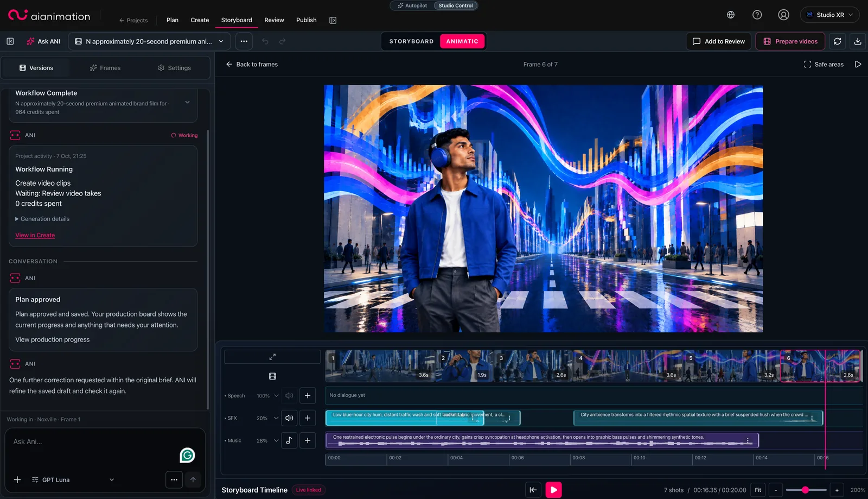The height and width of the screenshot is (499, 868).
Task: Click the Fit zoom button
Action: 758,490
